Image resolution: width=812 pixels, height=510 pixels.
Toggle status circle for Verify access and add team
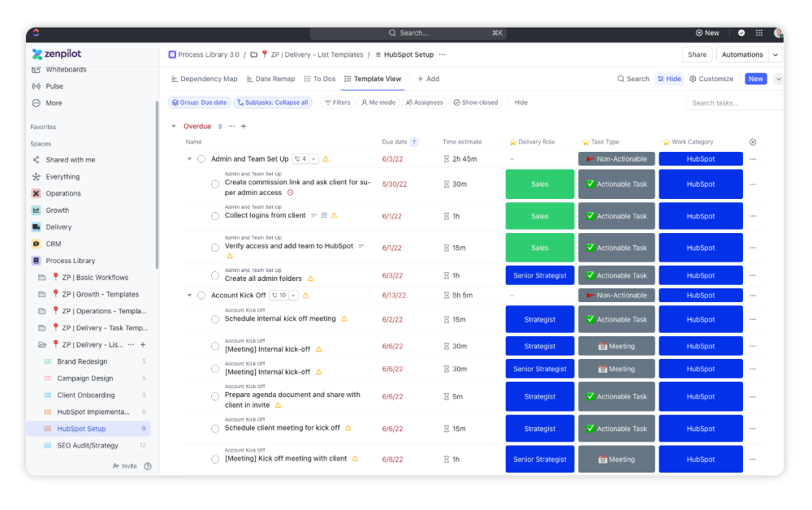coord(215,248)
